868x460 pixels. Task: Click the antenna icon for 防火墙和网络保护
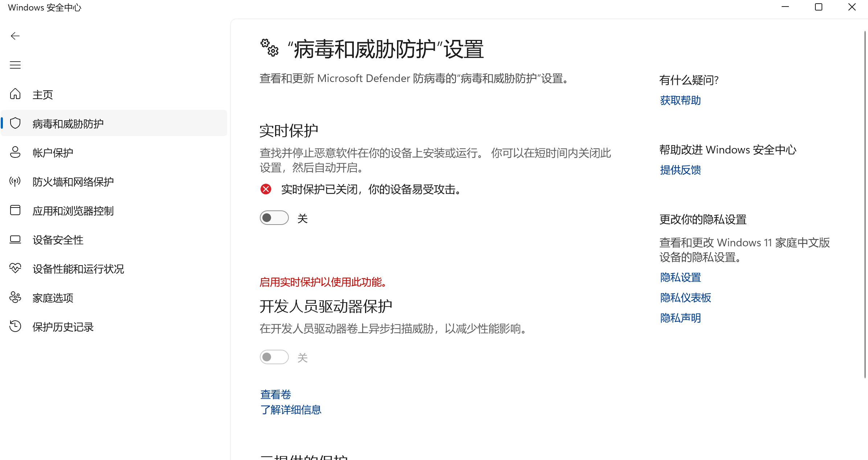(15, 181)
